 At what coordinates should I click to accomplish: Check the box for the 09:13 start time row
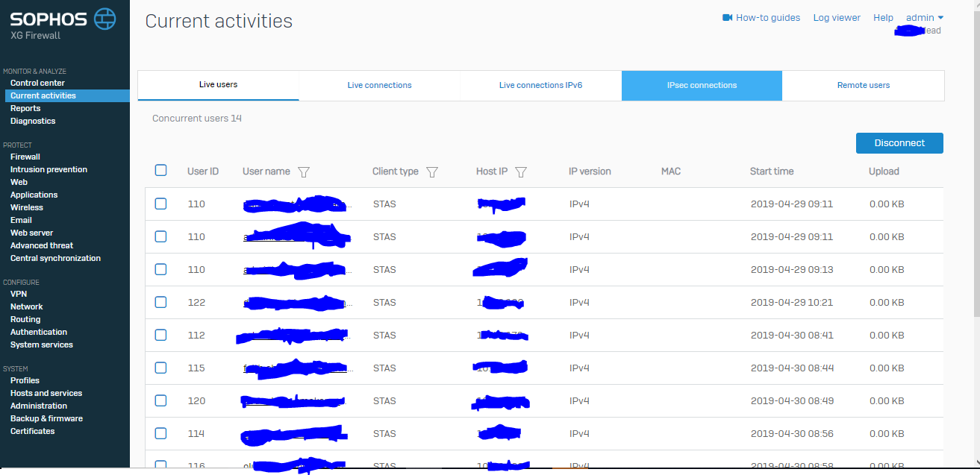[160, 269]
